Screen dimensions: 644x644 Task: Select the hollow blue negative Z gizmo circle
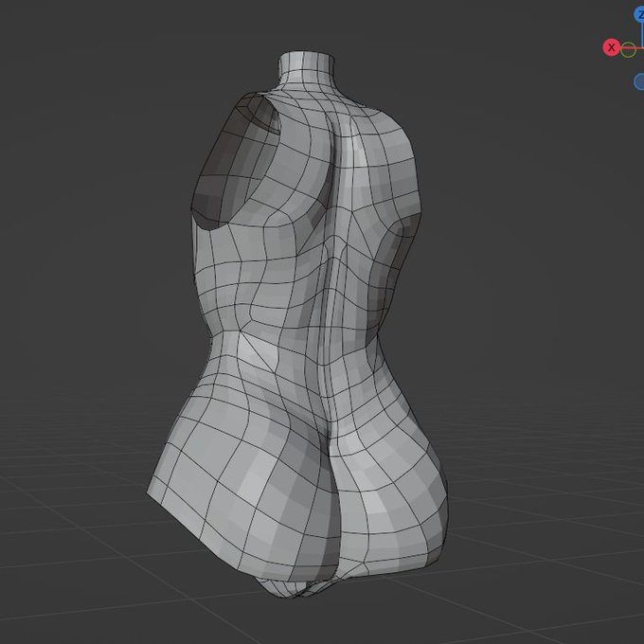[639, 81]
